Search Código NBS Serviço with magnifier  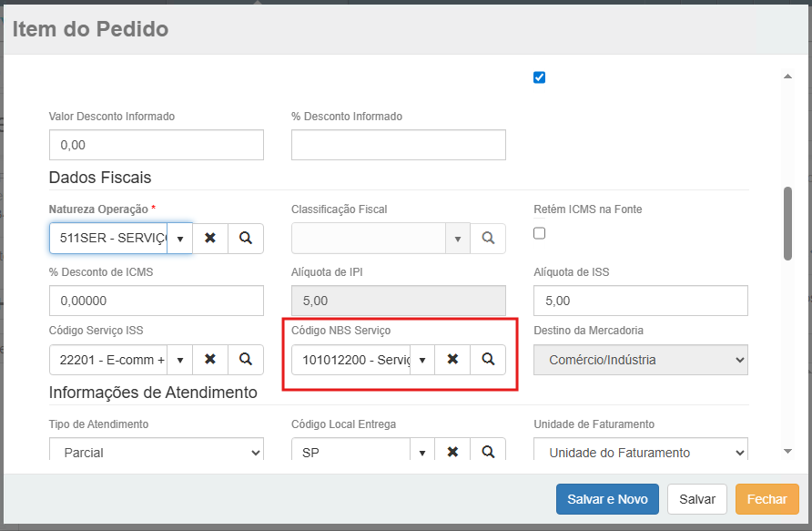488,360
